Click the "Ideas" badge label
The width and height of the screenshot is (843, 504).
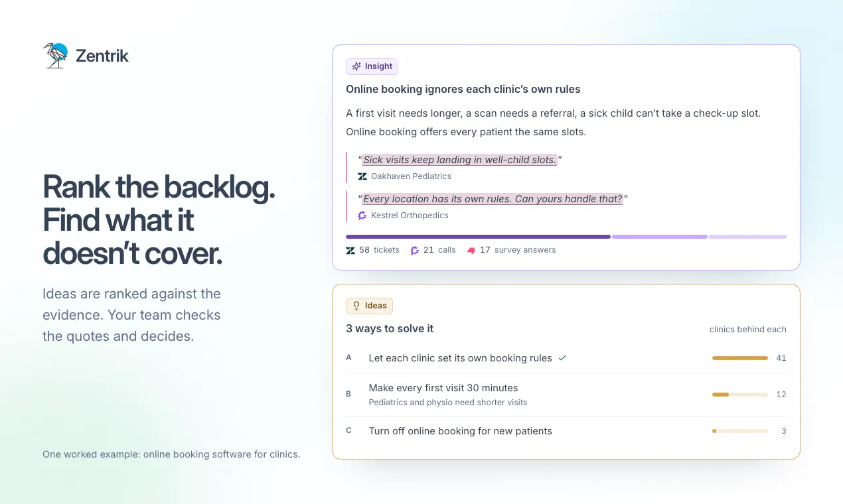coord(376,306)
